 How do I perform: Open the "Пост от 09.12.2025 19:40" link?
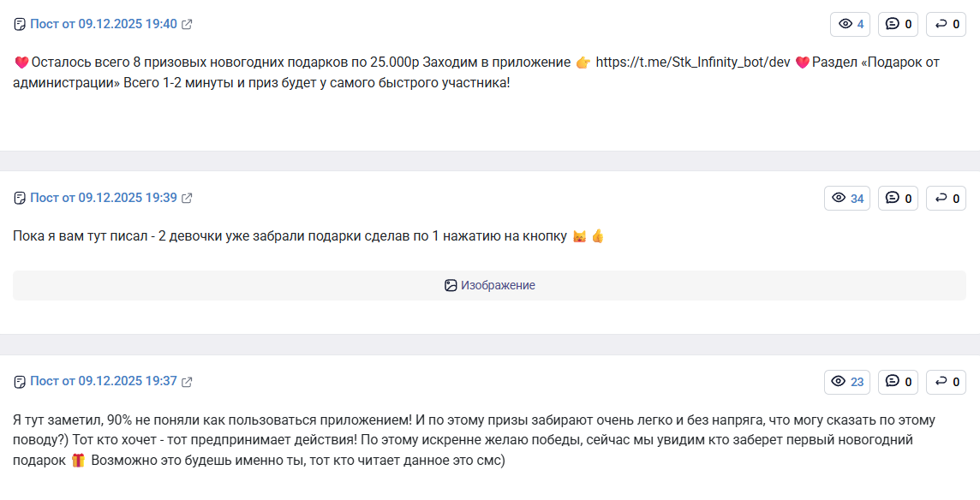click(x=104, y=24)
